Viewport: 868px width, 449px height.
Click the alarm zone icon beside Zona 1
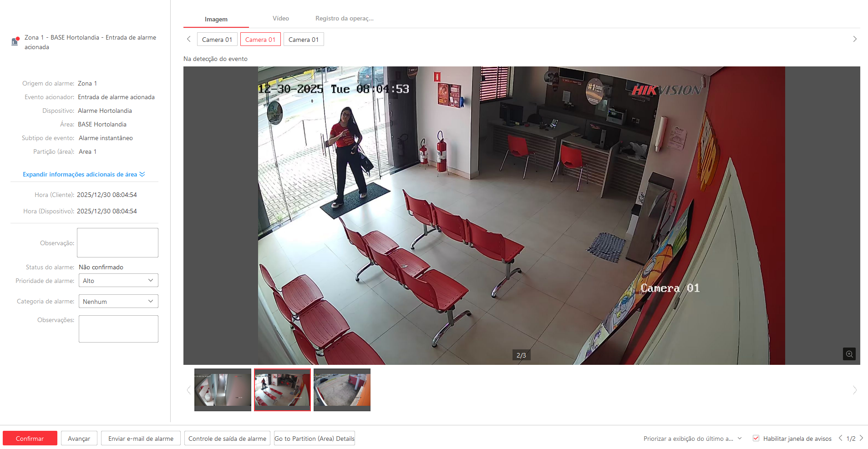click(15, 41)
